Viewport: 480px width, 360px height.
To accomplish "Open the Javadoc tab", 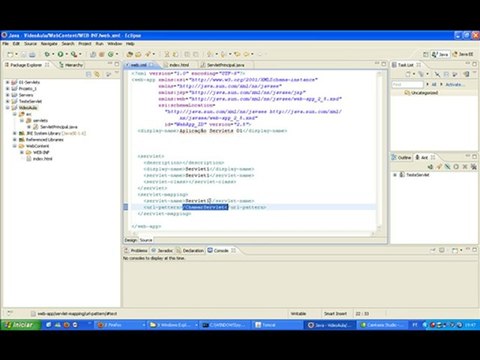I will click(x=162, y=250).
